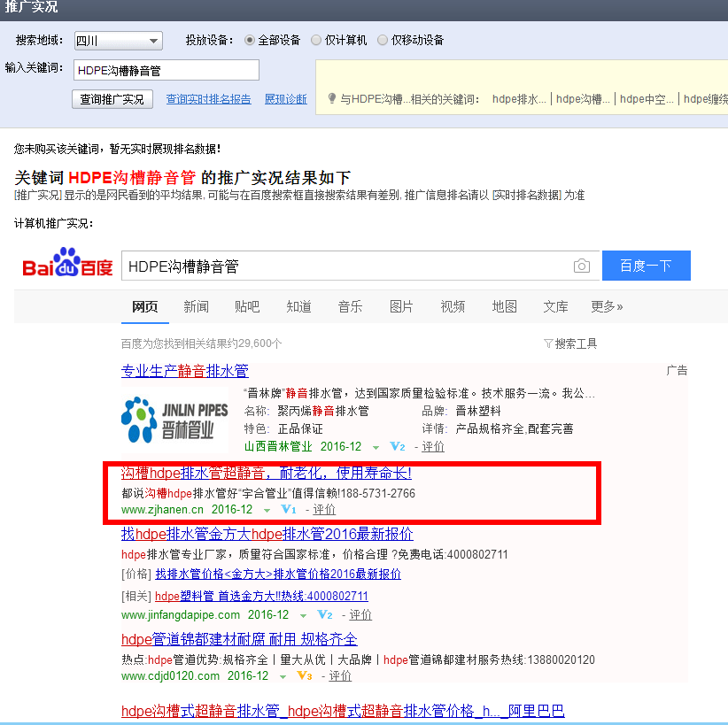The width and height of the screenshot is (728, 725).
Task: Open the hdpe管道锦都建材耐腐 result title
Action: point(239,639)
